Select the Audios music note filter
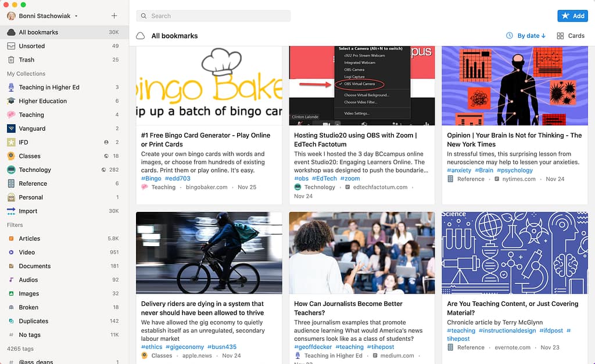This screenshot has width=595, height=364. point(11,280)
